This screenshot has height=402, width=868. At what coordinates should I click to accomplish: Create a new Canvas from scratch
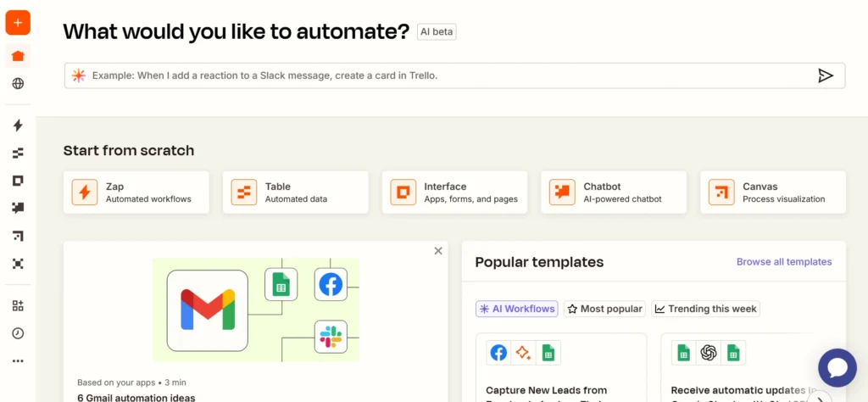(x=773, y=193)
